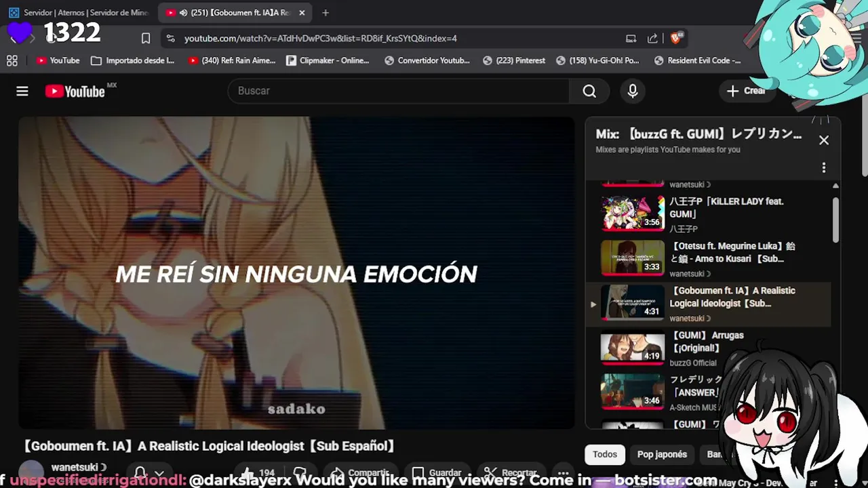This screenshot has height=488, width=868.
Task: Open more actions three-dot menu below video
Action: click(x=563, y=473)
